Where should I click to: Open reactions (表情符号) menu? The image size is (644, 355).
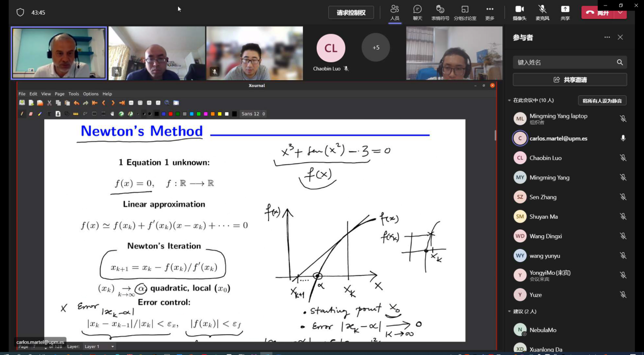440,12
